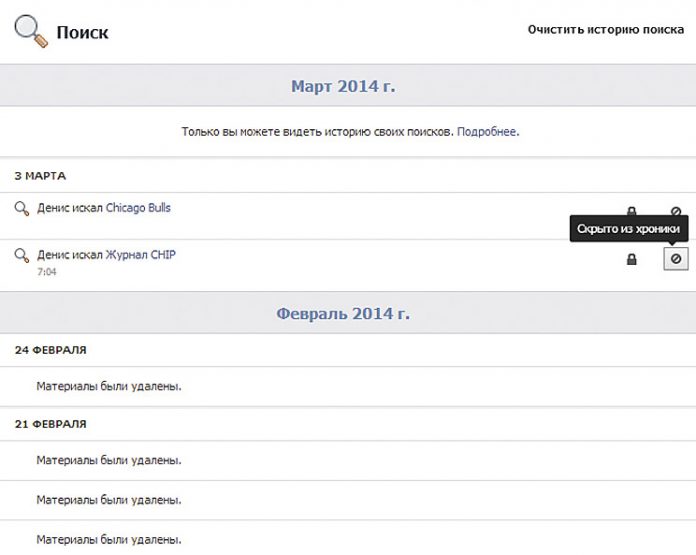This screenshot has height=555, width=696.
Task: Click the 24 ФЕВРАЛЯ date heading
Action: pos(50,350)
